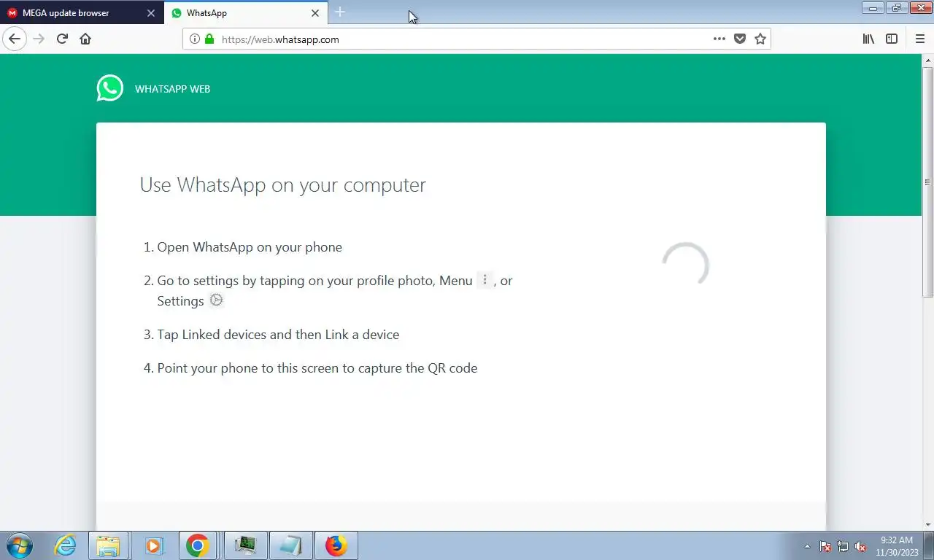This screenshot has width=934, height=560.
Task: Click the WHATSAPP WEB header text
Action: (172, 89)
